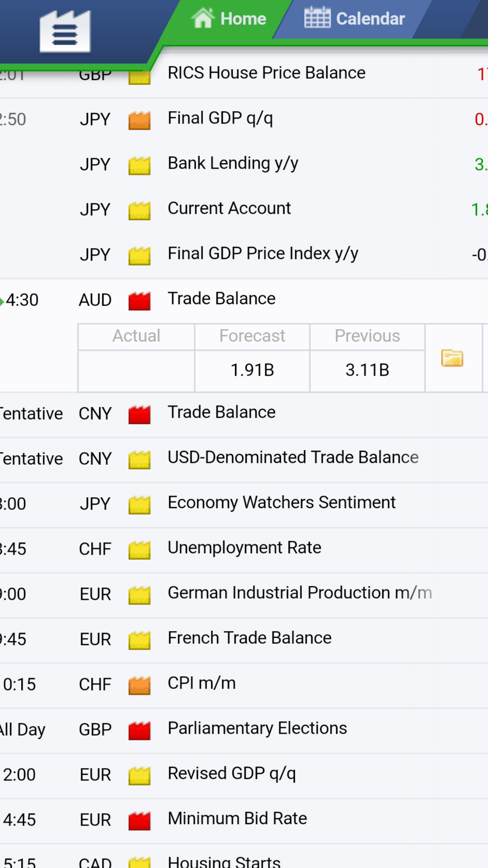
Task: Select the Forecast value 1.91B cell
Action: click(252, 370)
